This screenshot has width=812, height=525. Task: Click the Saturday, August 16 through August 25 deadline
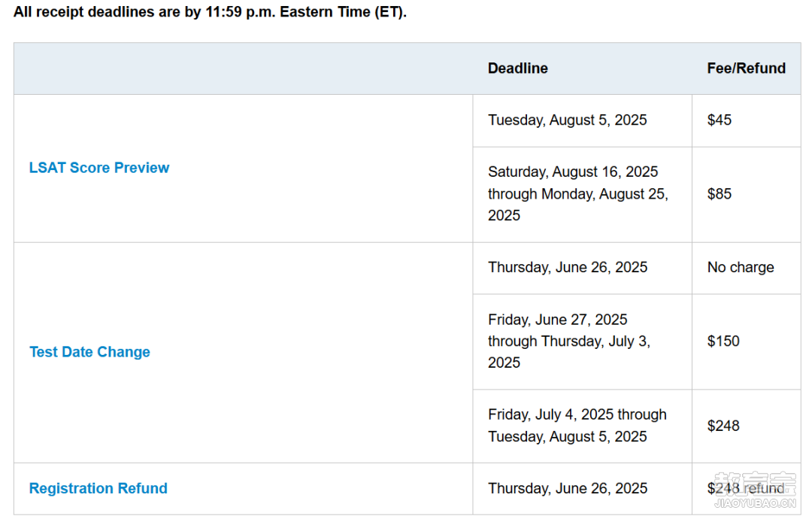click(578, 194)
